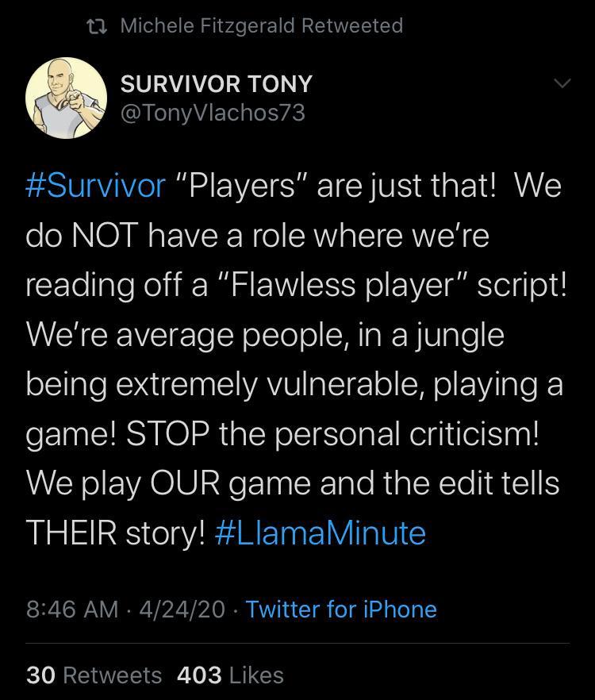Open the profile via the cartoon avatar icon

[65, 97]
